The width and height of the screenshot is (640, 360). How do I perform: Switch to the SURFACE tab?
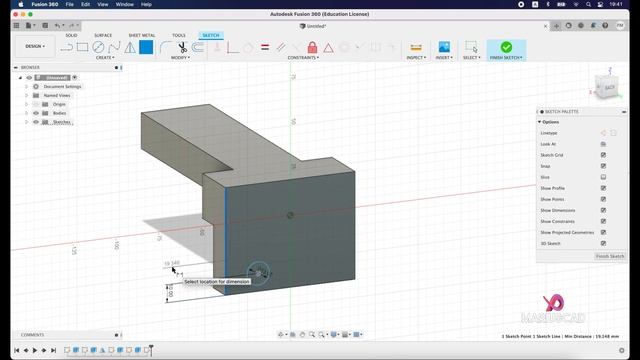pos(103,36)
